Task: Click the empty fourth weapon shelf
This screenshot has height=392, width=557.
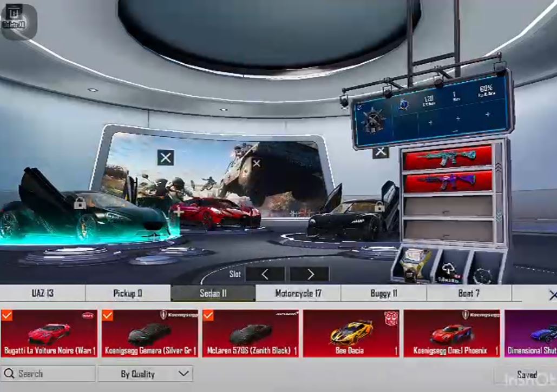Action: pyautogui.click(x=448, y=231)
